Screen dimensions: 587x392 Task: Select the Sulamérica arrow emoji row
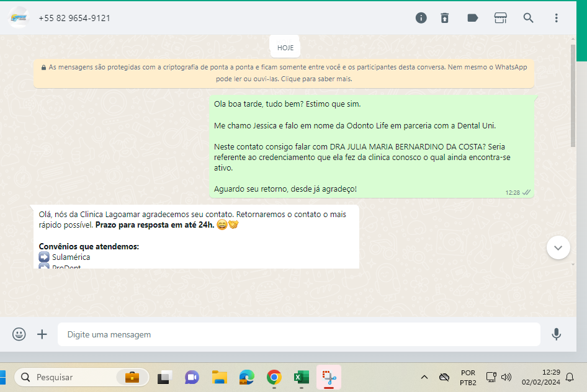tap(65, 257)
